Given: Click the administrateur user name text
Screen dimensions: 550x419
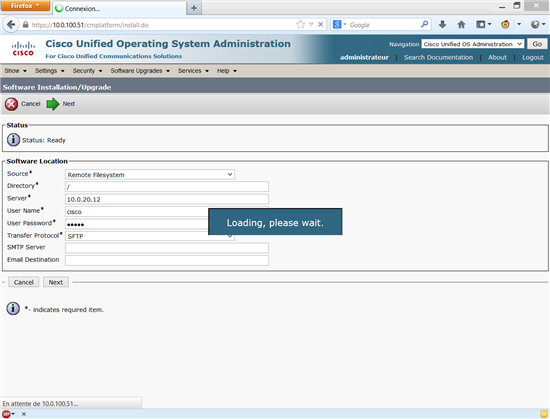Looking at the screenshot, I should (x=364, y=57).
